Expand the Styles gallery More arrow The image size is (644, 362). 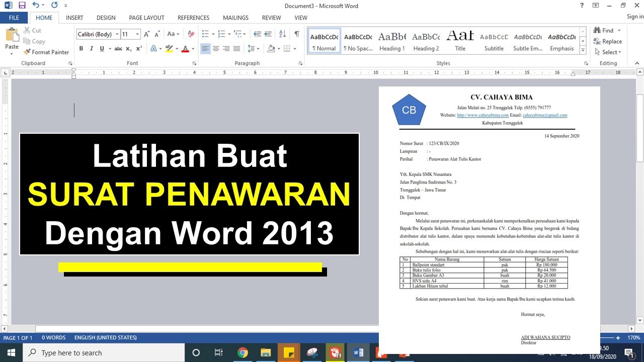click(x=583, y=50)
